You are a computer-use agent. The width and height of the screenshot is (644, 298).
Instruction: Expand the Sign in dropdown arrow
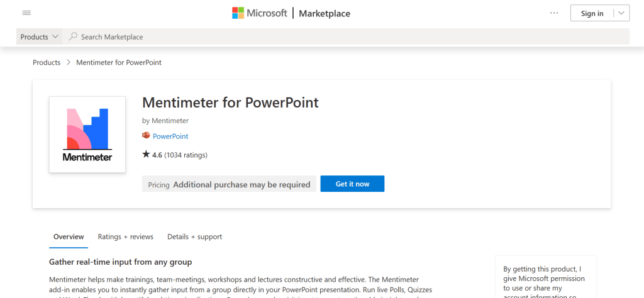coord(621,13)
